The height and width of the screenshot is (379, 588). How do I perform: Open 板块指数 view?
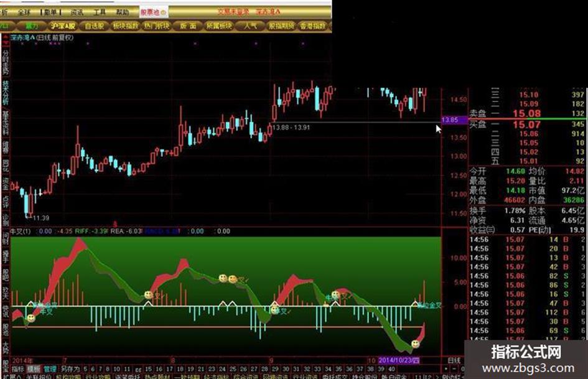[125, 26]
